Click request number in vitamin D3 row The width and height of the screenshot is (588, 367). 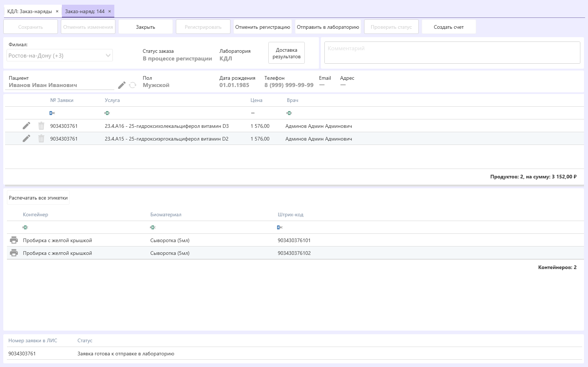click(x=64, y=126)
